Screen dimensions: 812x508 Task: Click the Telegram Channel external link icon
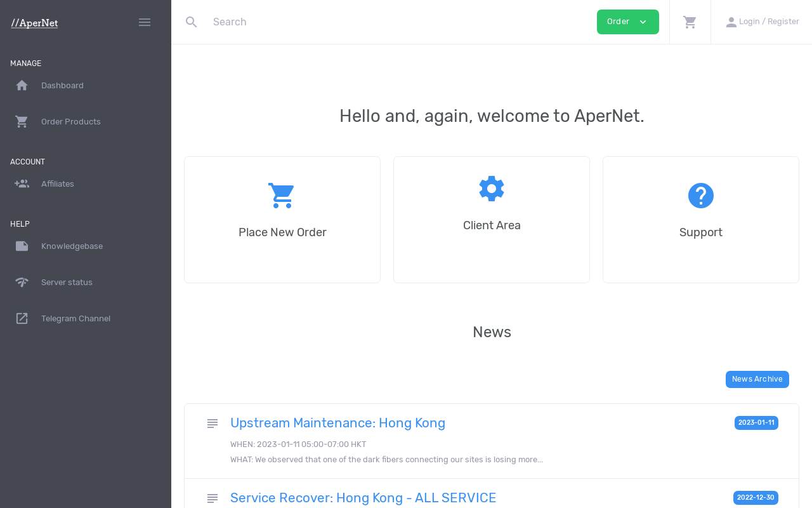[x=22, y=318]
